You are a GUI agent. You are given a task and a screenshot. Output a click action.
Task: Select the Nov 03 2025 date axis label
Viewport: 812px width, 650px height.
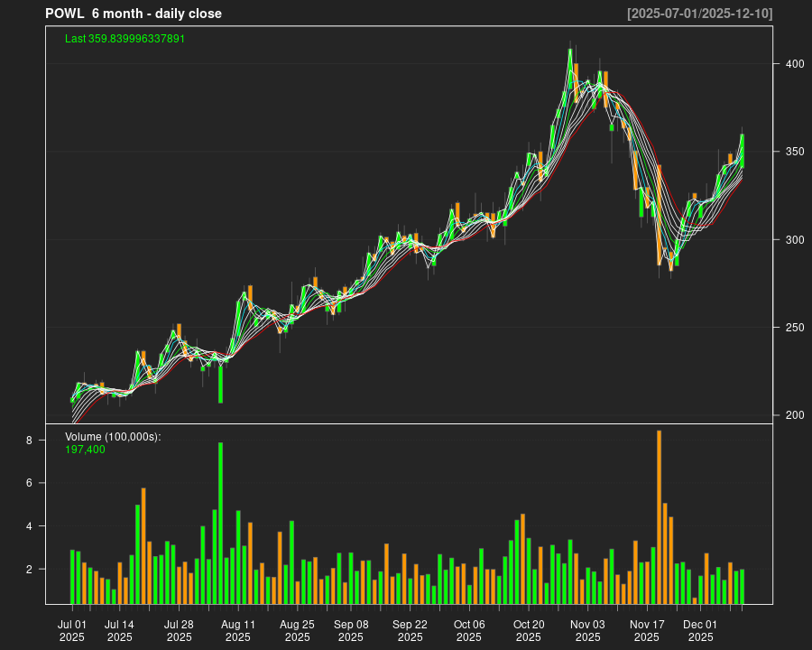pyautogui.click(x=587, y=630)
